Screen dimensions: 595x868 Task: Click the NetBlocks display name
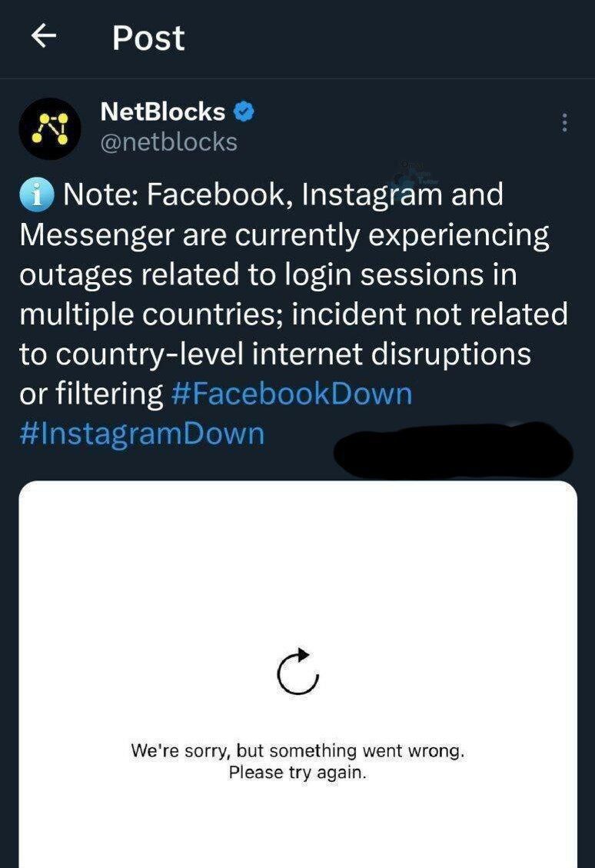162,112
